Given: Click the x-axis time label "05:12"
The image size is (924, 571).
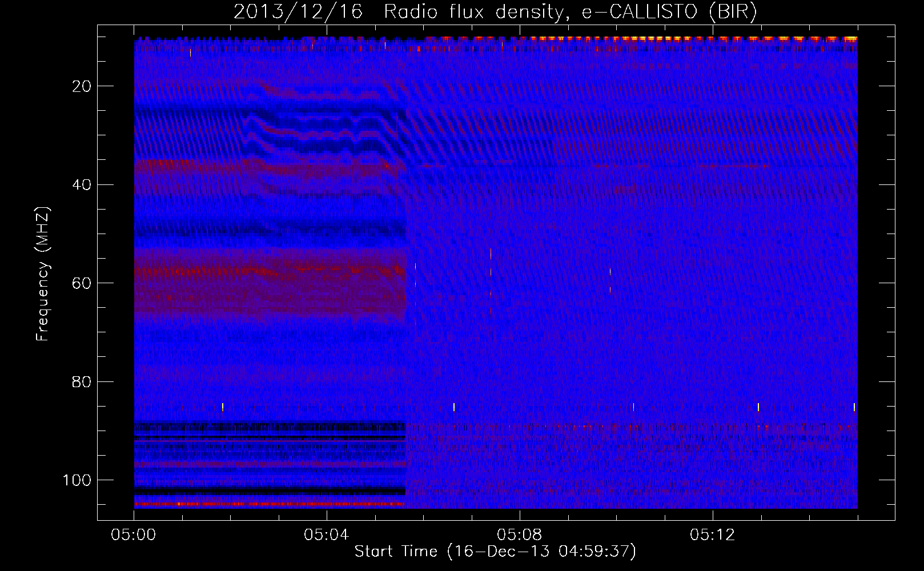Looking at the screenshot, I should (x=712, y=535).
